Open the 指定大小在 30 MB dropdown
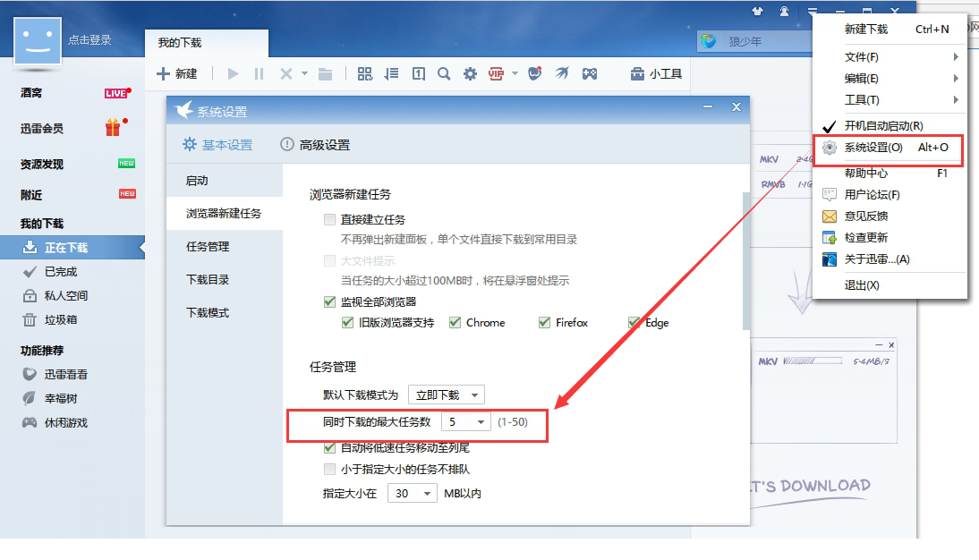This screenshot has height=560, width=979. [412, 494]
